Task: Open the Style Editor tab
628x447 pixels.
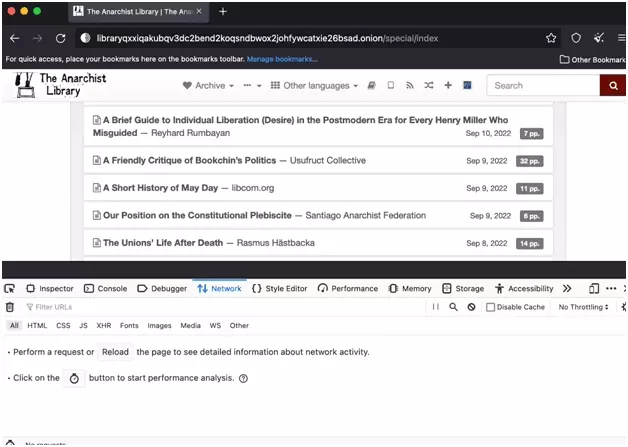Action: click(x=280, y=288)
